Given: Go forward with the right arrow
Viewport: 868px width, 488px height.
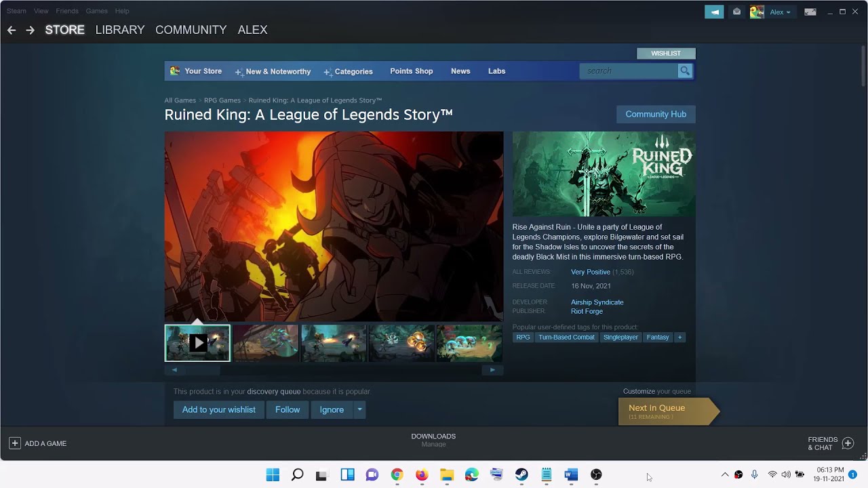Looking at the screenshot, I should tap(30, 30).
